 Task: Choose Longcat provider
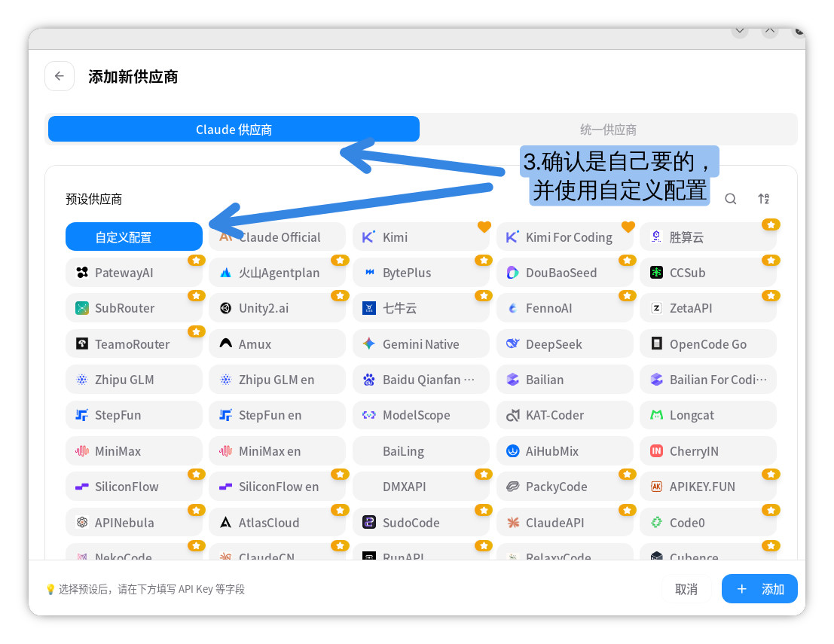[x=708, y=415]
